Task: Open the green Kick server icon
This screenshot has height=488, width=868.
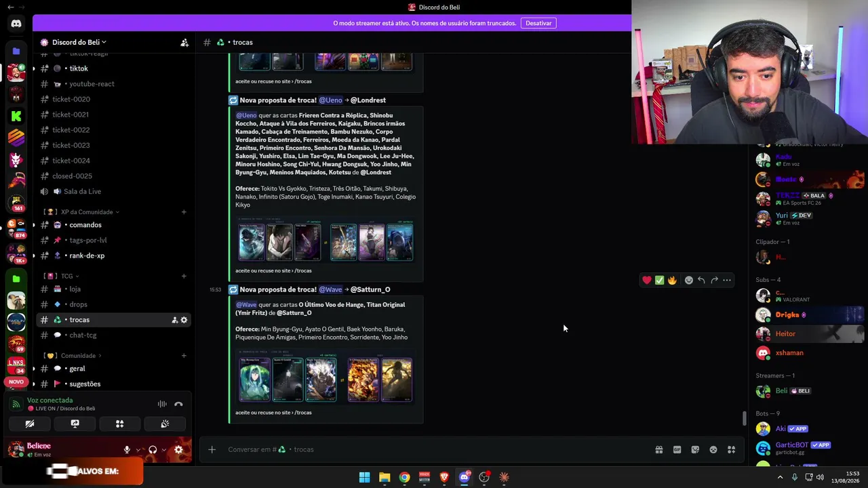Action: click(16, 116)
